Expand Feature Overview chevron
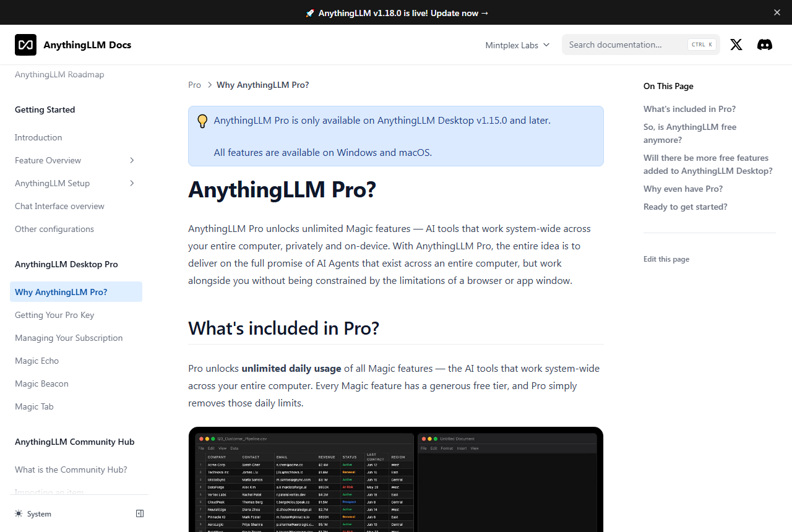The image size is (792, 532). coord(132,160)
